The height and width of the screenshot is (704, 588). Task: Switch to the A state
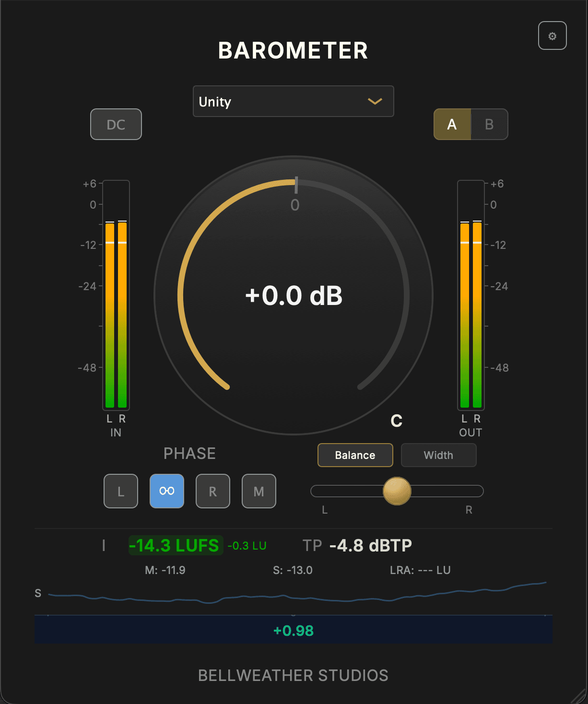point(452,124)
